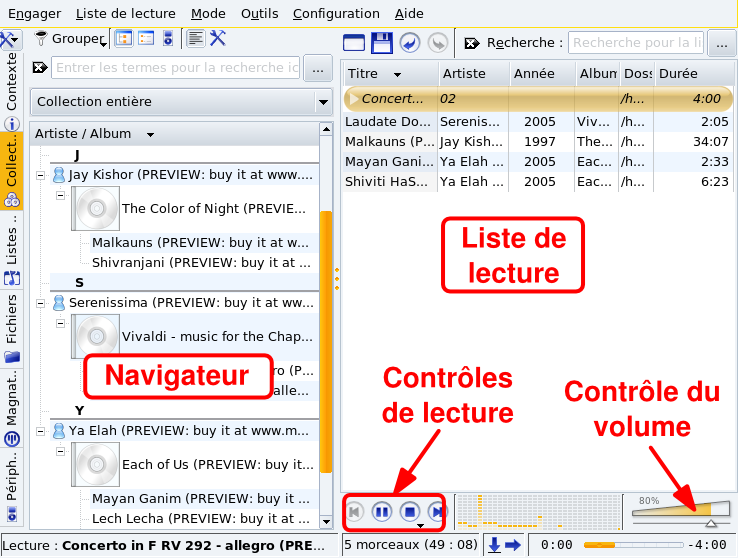
Task: Open the Collection entière dropdown
Action: click(322, 102)
